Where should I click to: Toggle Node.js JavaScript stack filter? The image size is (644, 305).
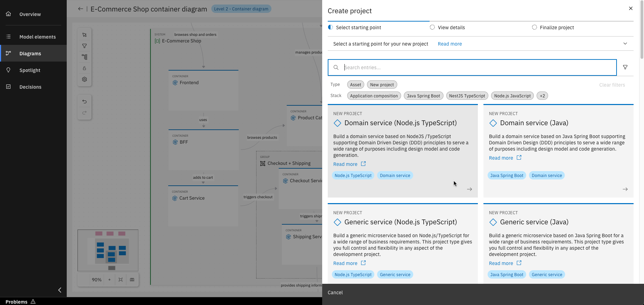pos(513,96)
